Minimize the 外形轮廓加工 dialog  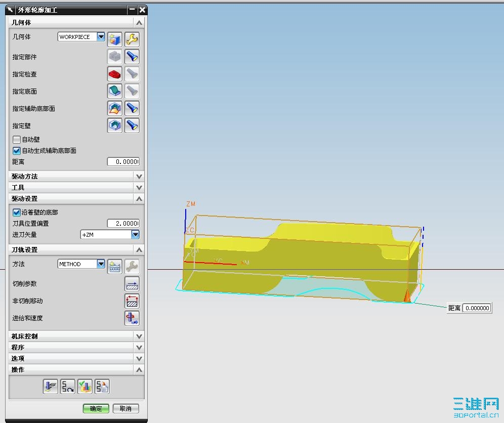click(x=132, y=10)
